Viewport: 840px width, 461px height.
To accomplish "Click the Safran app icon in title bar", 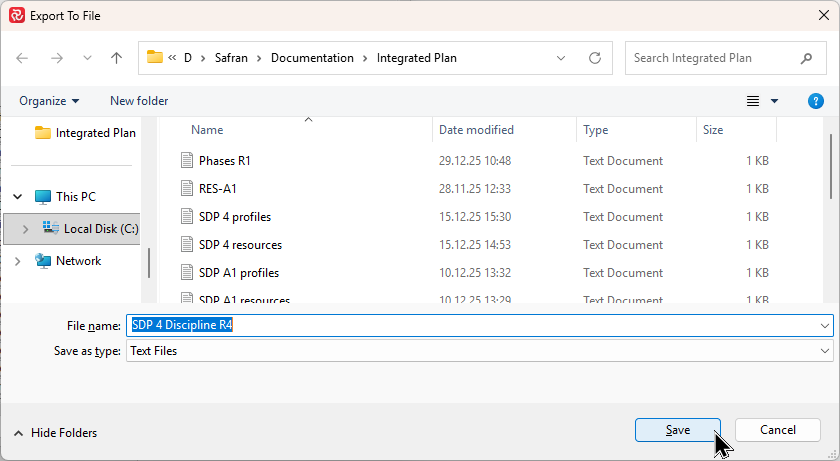I will (17, 15).
